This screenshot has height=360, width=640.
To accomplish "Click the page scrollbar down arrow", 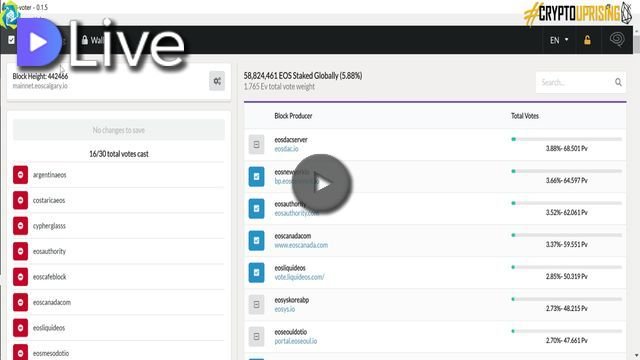I will 636,356.
